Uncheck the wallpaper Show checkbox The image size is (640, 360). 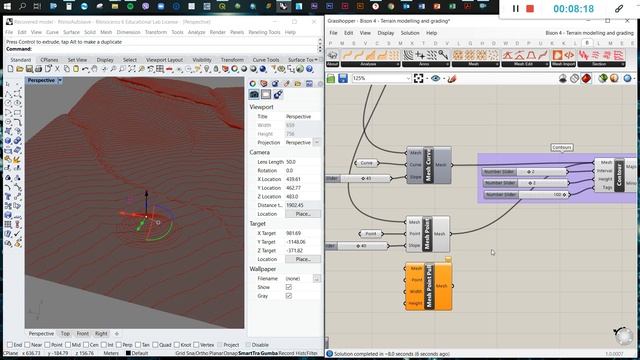289,287
